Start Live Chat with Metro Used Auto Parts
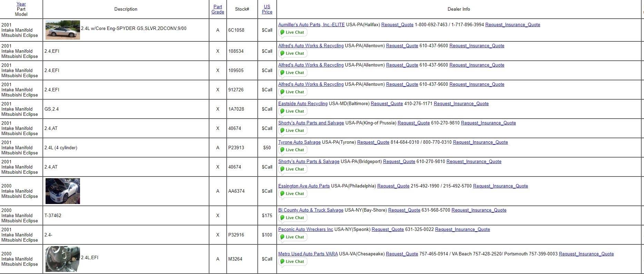 tap(293, 262)
